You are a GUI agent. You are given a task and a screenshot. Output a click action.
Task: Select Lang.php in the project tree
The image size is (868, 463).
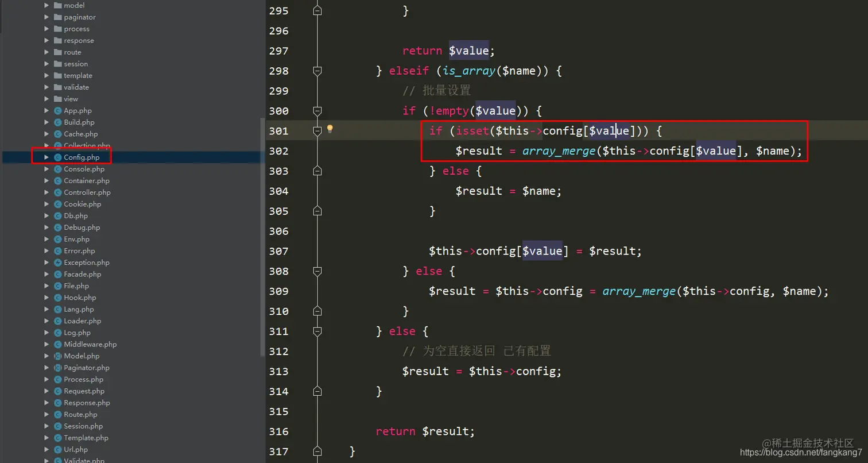pos(77,309)
